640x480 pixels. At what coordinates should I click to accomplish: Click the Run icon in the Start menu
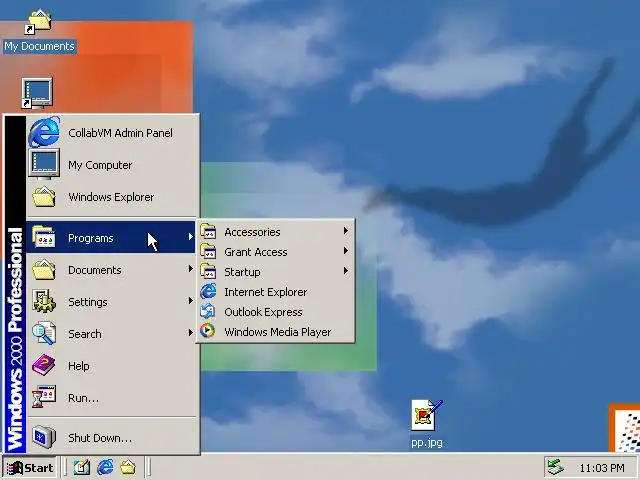pyautogui.click(x=44, y=397)
